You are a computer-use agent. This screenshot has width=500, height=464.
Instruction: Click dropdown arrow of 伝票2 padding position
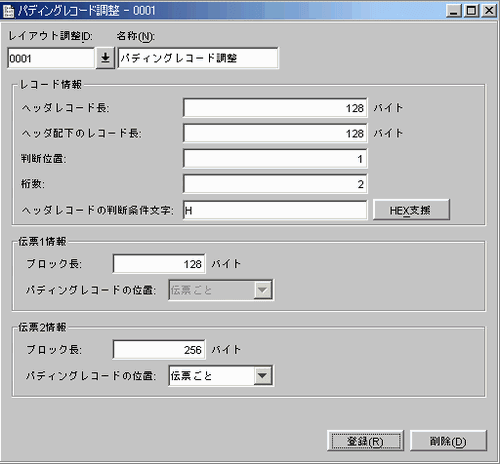tap(263, 376)
